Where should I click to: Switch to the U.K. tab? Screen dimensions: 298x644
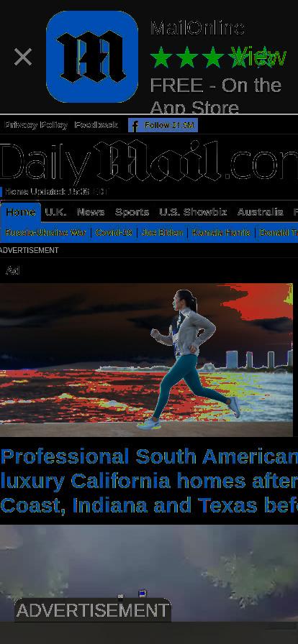pos(55,212)
